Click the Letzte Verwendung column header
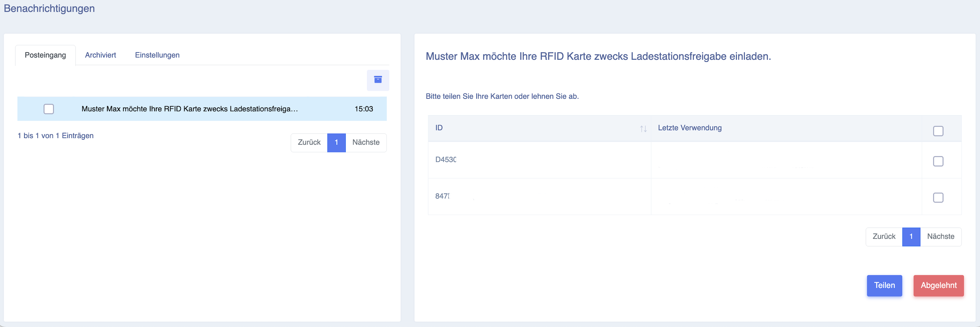 click(689, 128)
